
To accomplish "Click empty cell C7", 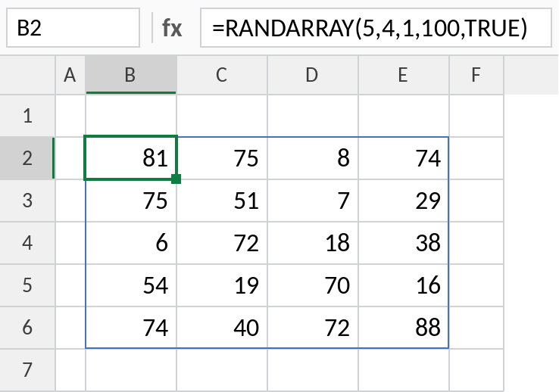I will (x=222, y=370).
